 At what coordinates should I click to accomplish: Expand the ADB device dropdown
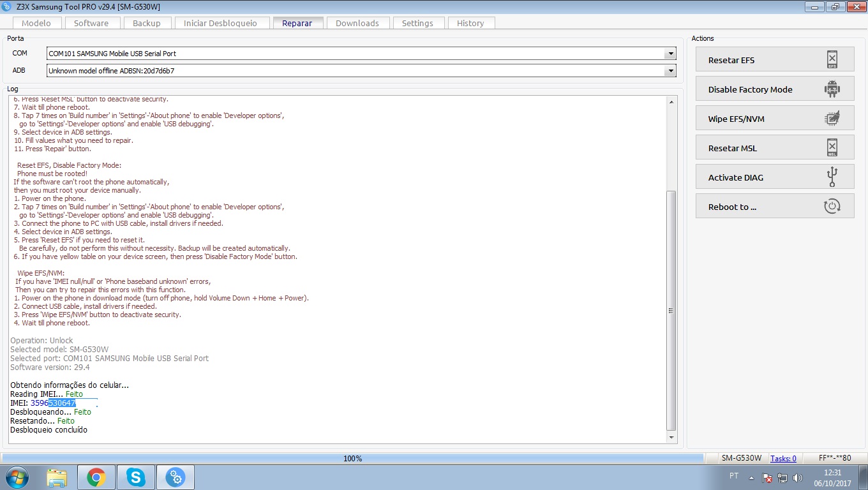(x=670, y=71)
